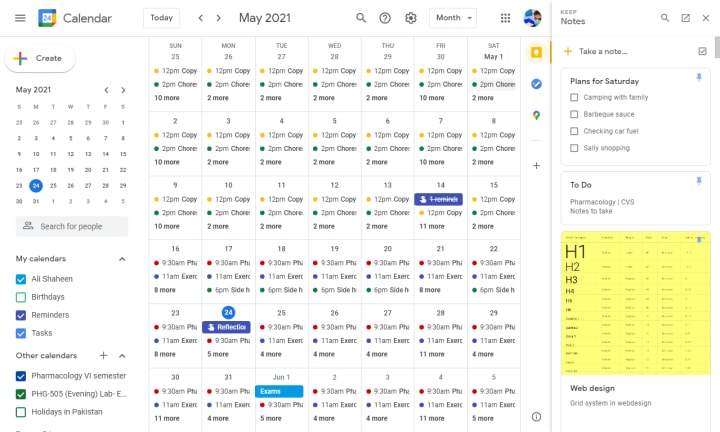Expand 10 more events on Sunday 25
Screen dimensions: 720x432
coord(167,98)
